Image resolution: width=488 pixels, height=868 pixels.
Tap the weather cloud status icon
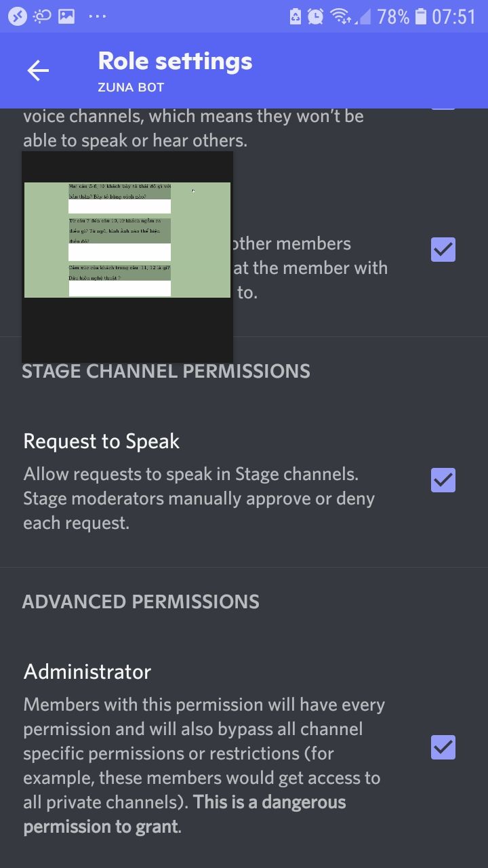tap(42, 16)
